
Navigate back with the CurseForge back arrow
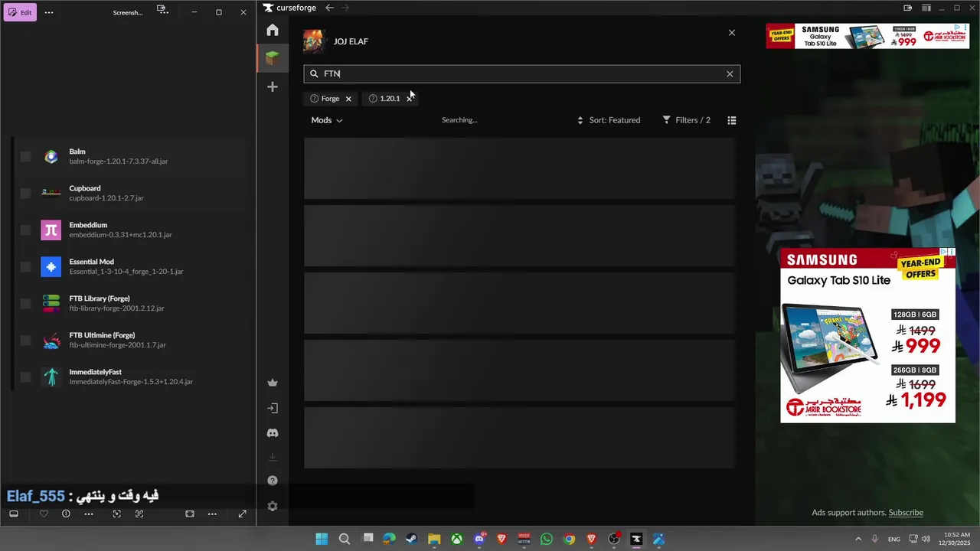[329, 8]
